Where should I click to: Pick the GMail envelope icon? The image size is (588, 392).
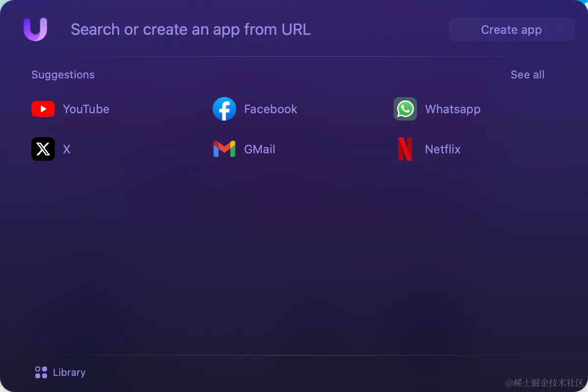pyautogui.click(x=224, y=149)
